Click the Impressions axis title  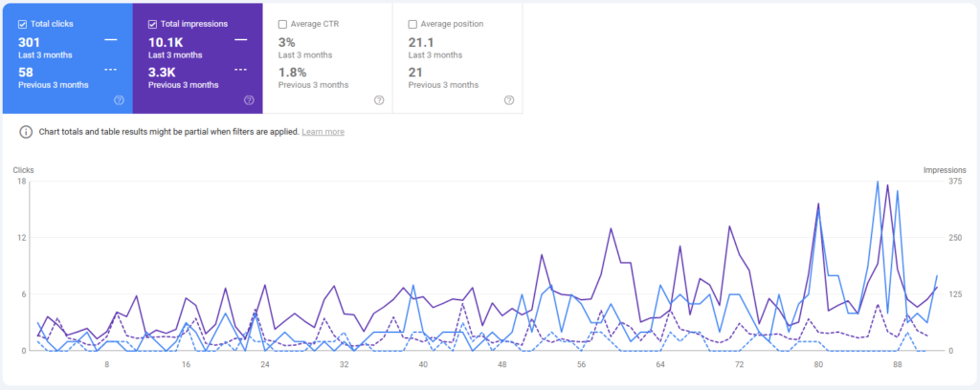(x=946, y=169)
